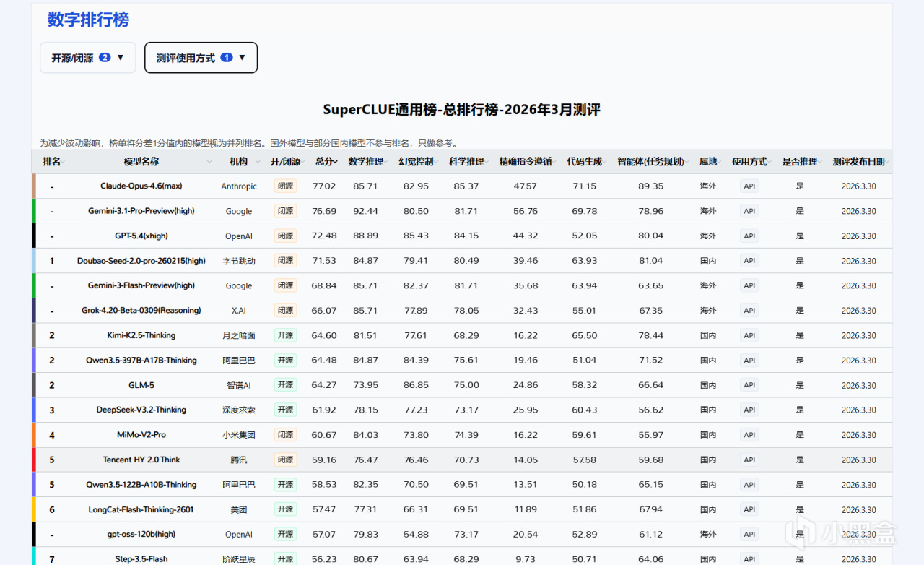The width and height of the screenshot is (924, 565).
Task: Sort by the 开/闭源 column header
Action: pos(285,162)
